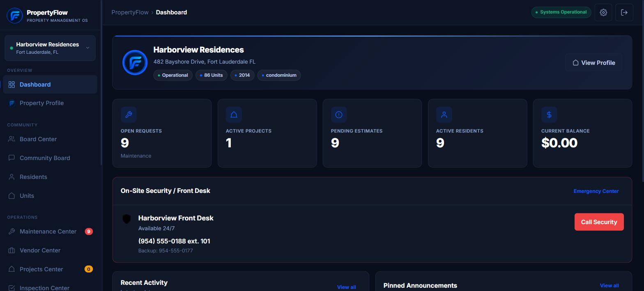This screenshot has width=644, height=291.
Task: Click the Systems Operational status pill
Action: click(x=561, y=12)
